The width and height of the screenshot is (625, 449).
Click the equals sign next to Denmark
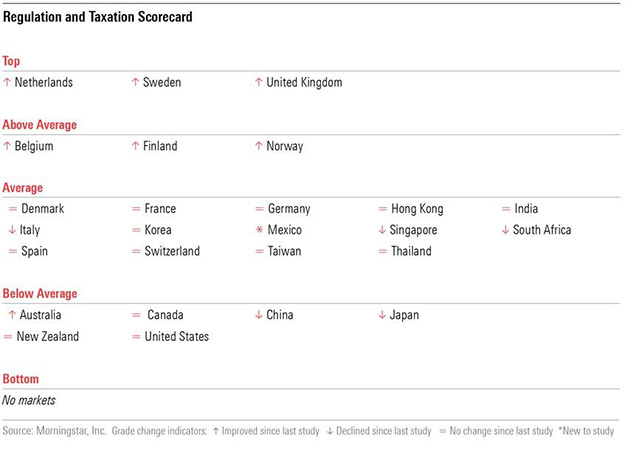pyautogui.click(x=12, y=209)
